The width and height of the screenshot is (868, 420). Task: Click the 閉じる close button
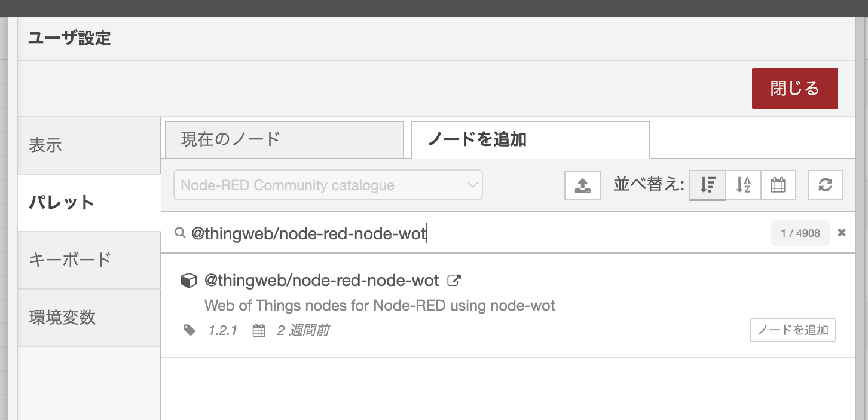tap(794, 89)
